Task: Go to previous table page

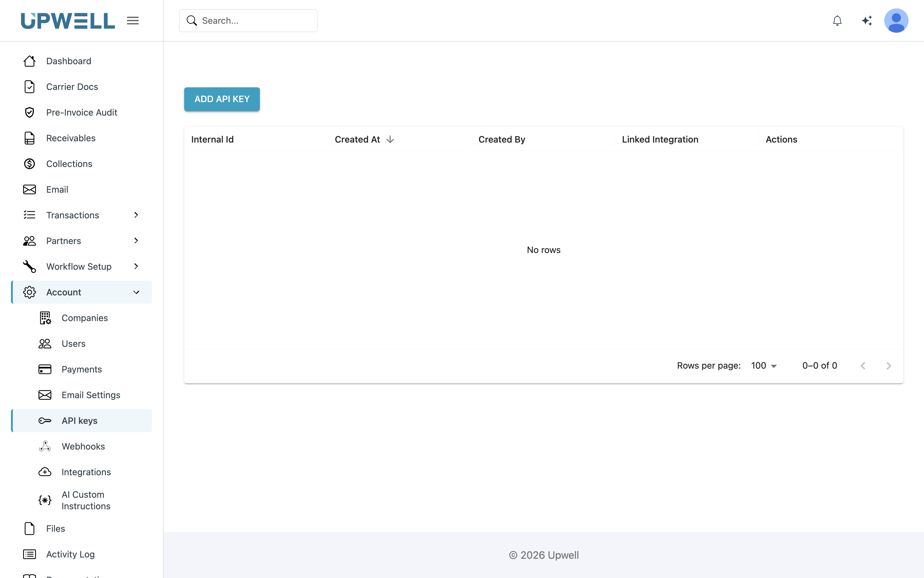Action: tap(863, 366)
